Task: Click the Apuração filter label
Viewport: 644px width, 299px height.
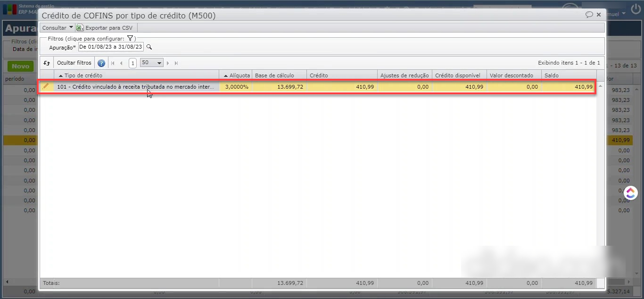Action: tap(62, 48)
